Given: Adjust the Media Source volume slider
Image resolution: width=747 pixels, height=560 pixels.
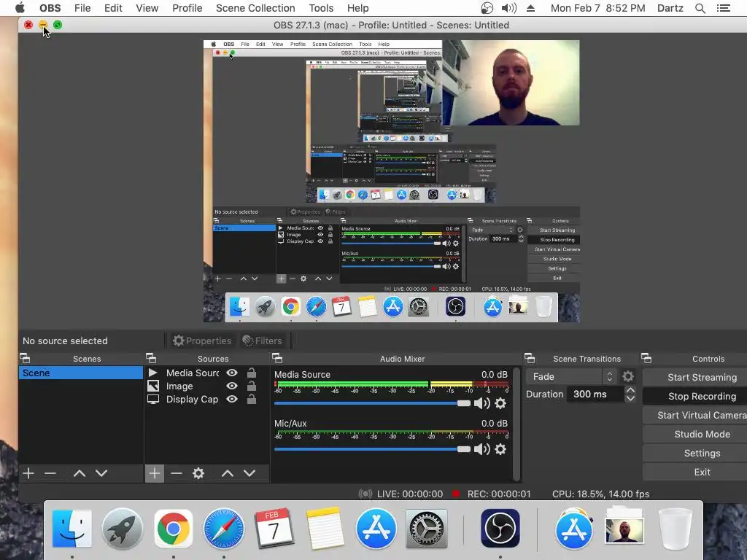Looking at the screenshot, I should point(372,403).
